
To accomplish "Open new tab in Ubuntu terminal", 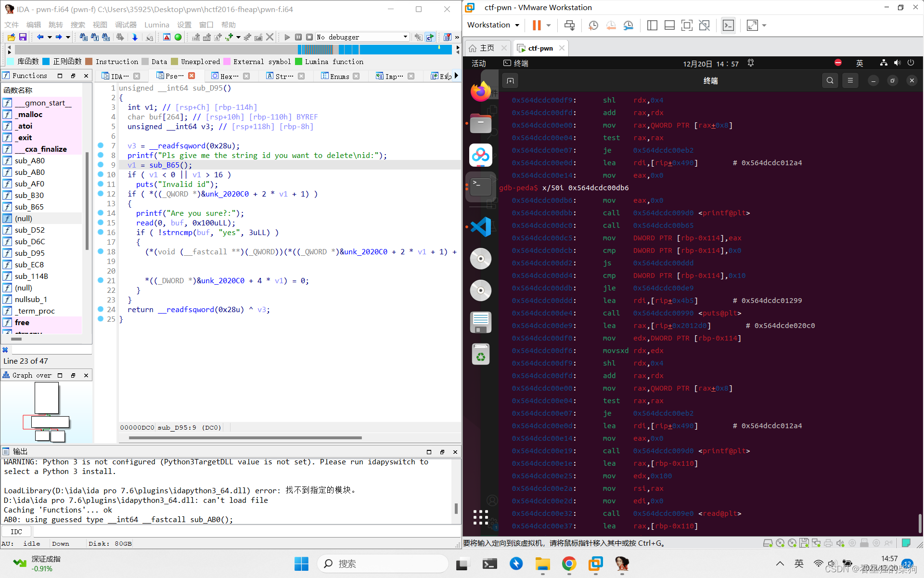I will point(511,80).
